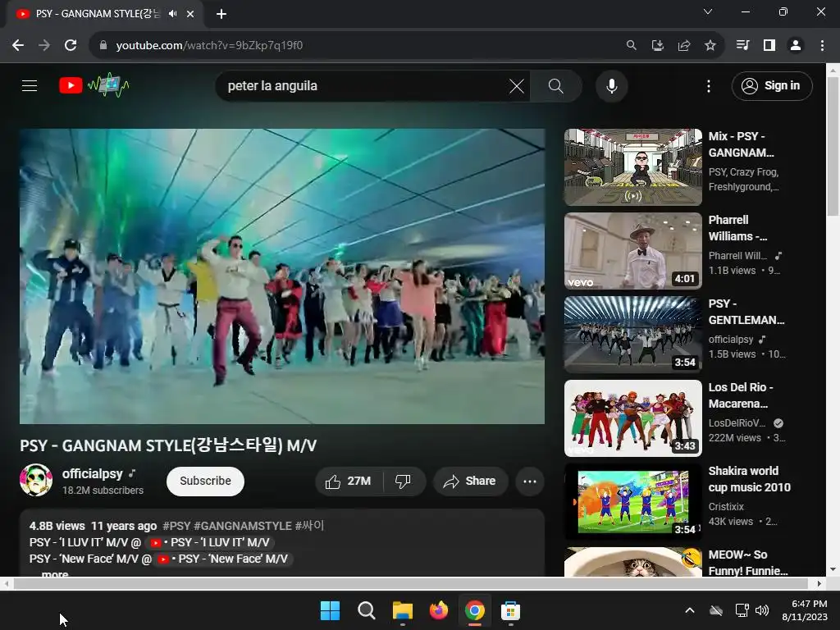The width and height of the screenshot is (840, 630).
Task: Dislike this video
Action: coord(403,481)
